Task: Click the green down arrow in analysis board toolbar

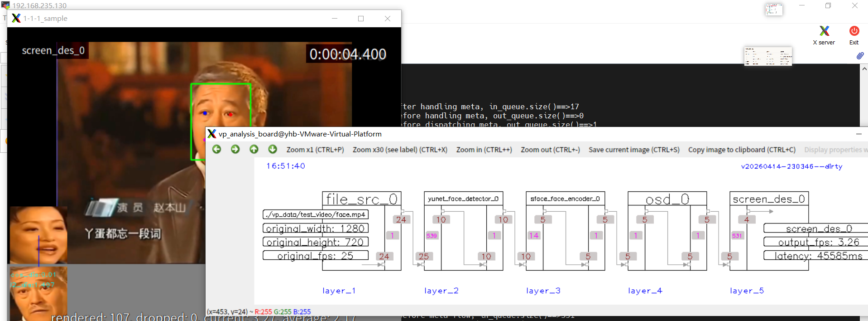Action: click(x=273, y=149)
